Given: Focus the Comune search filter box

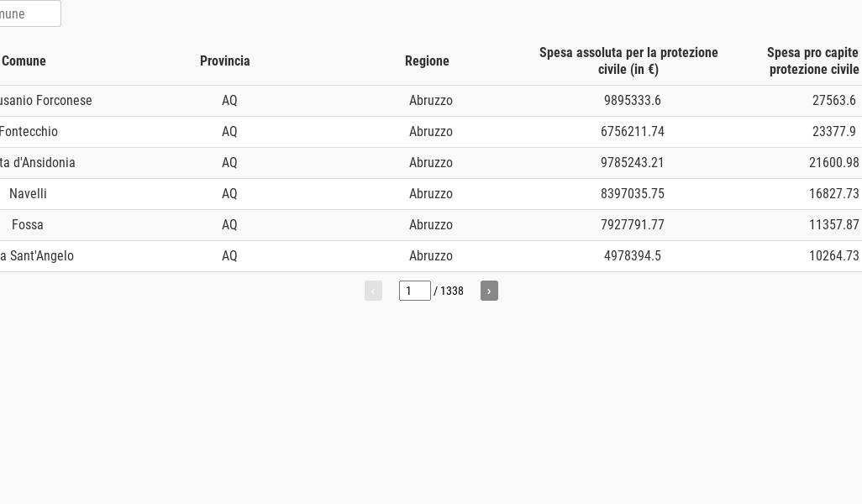Looking at the screenshot, I should pos(29,14).
